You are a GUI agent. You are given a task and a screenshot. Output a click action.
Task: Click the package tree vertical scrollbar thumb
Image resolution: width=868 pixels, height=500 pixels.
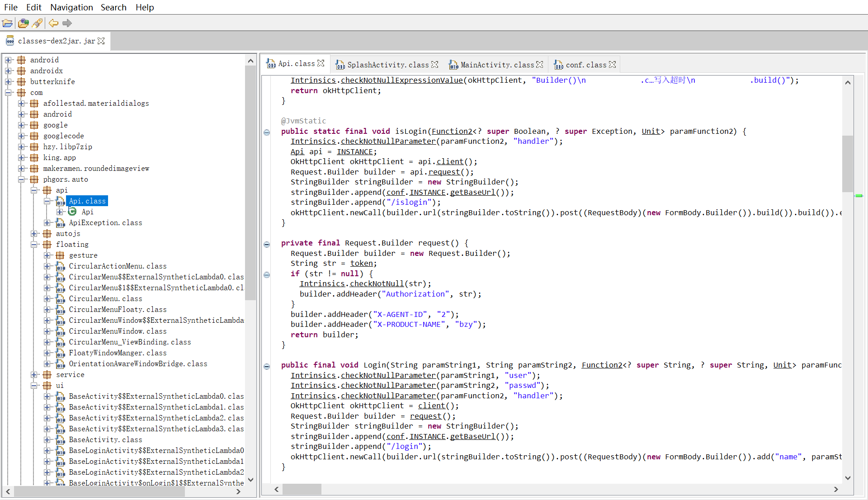point(251,183)
